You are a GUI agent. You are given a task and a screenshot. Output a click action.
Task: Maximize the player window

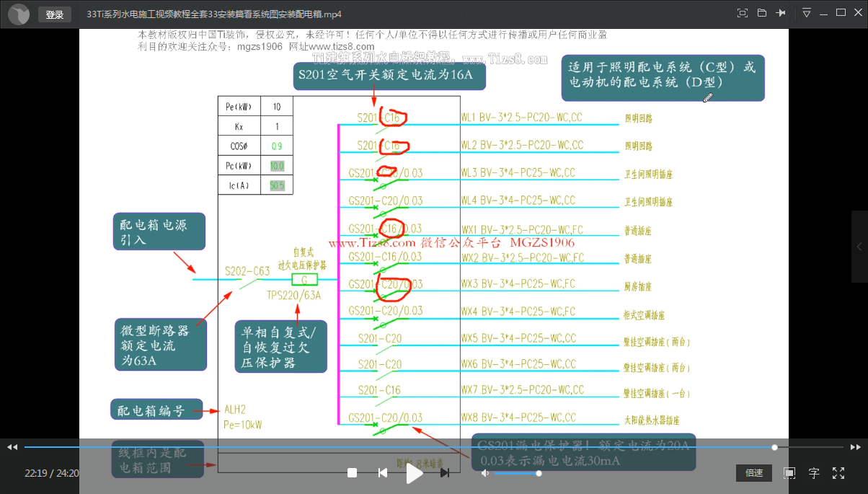point(841,12)
